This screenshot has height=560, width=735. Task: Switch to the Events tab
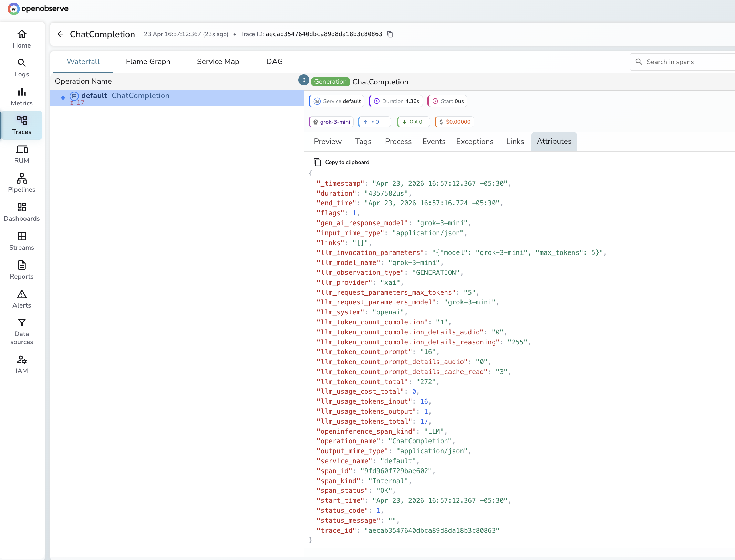coord(434,141)
